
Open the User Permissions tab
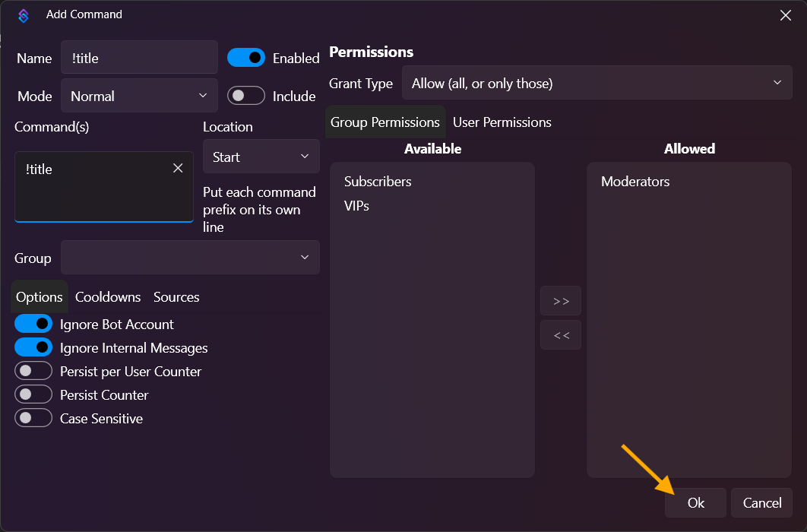(502, 122)
